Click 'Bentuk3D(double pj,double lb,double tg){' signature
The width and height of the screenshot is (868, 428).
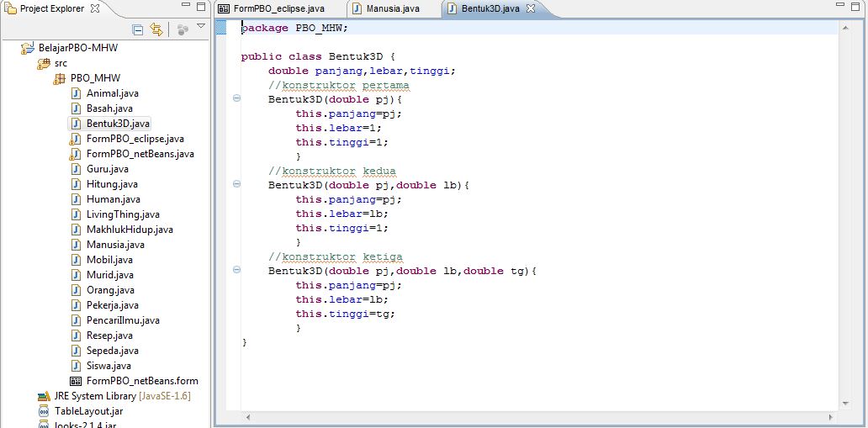click(x=402, y=271)
